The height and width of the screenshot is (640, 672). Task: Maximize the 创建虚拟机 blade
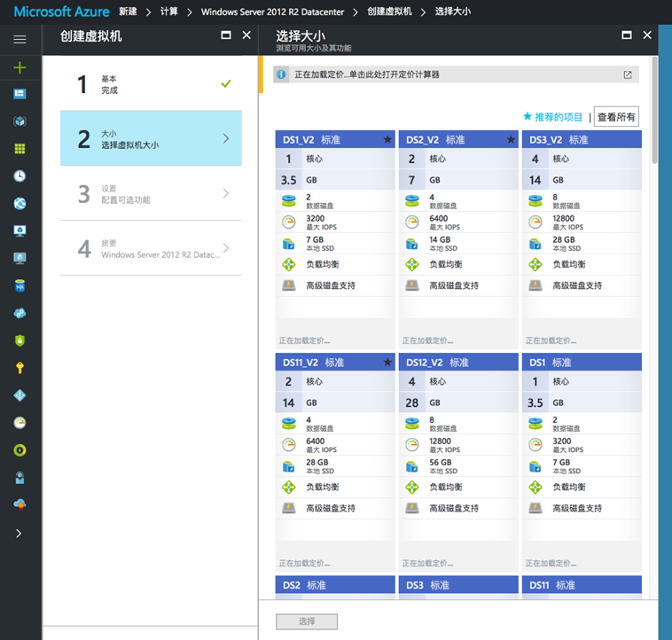pyautogui.click(x=226, y=35)
